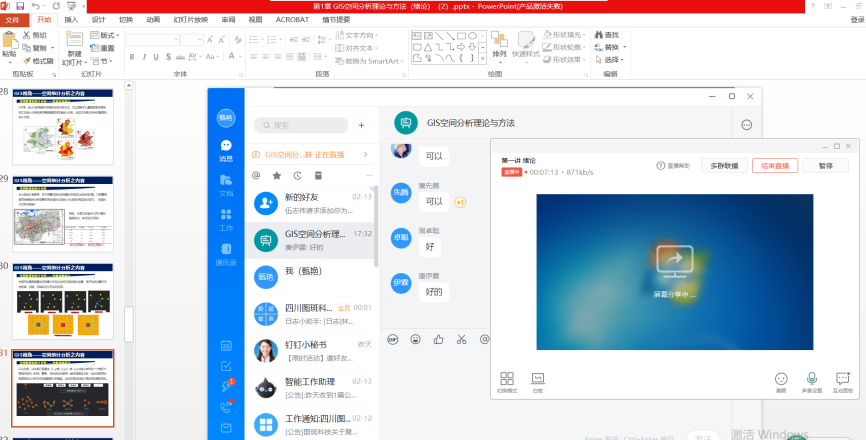Click the plus button beside search box
Viewport: 866px width, 440px height.
tap(361, 125)
